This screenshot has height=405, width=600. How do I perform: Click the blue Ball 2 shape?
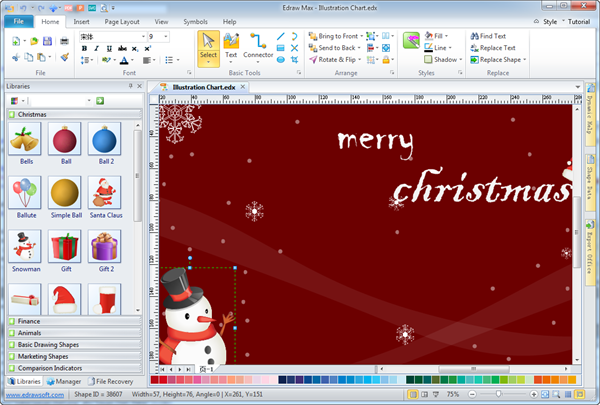[x=104, y=139]
